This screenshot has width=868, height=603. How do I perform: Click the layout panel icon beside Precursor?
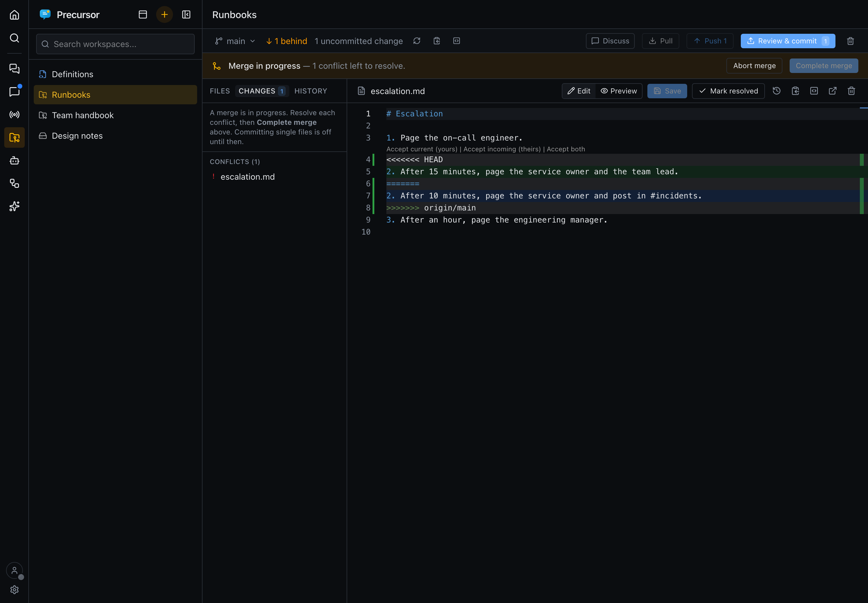[143, 15]
